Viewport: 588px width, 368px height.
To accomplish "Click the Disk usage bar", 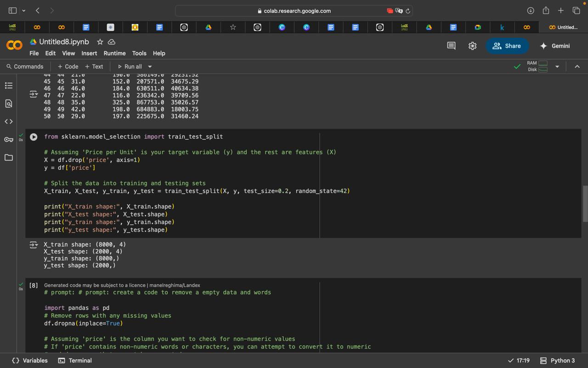I will [543, 69].
